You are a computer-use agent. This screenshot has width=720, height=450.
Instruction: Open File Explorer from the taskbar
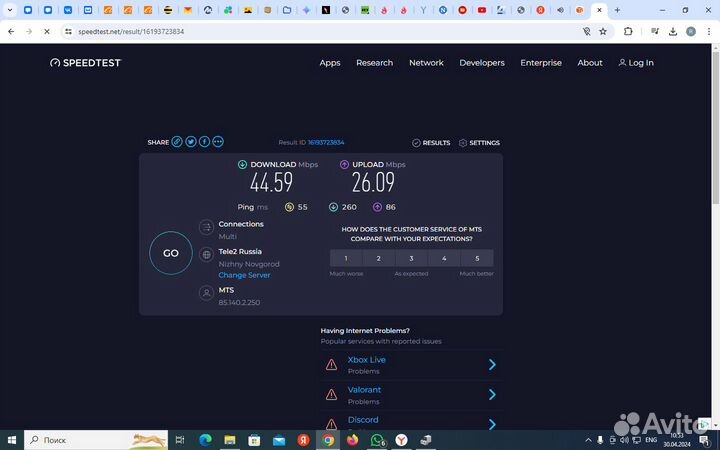pyautogui.click(x=230, y=440)
